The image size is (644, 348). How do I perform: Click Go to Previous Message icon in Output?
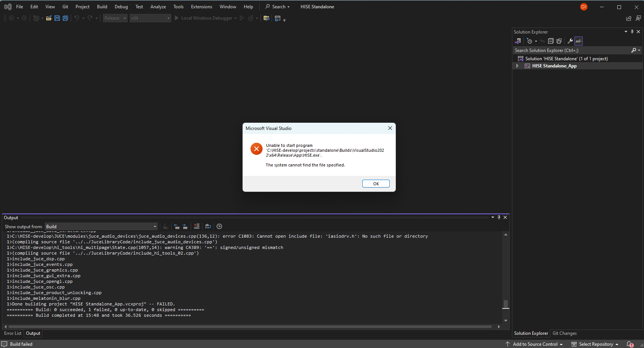[177, 226]
